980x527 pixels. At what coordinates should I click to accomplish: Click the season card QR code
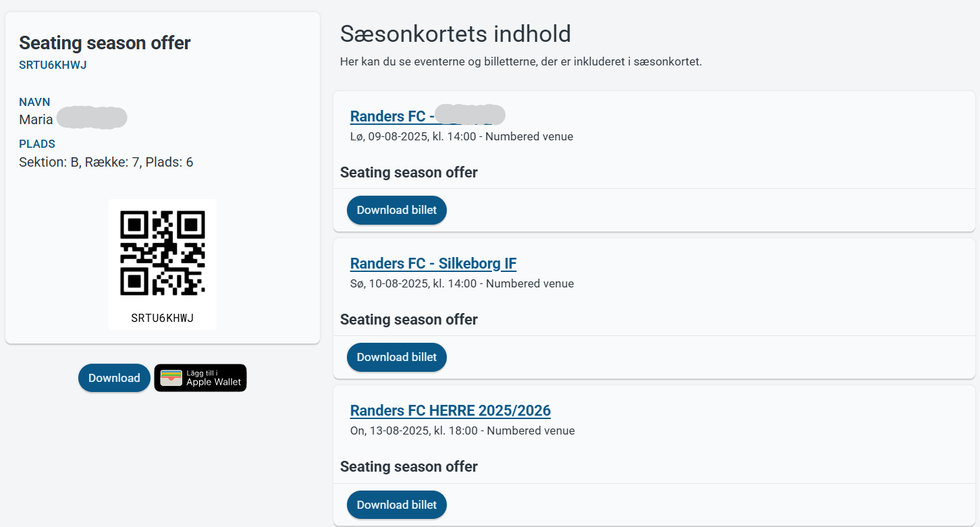[x=163, y=253]
